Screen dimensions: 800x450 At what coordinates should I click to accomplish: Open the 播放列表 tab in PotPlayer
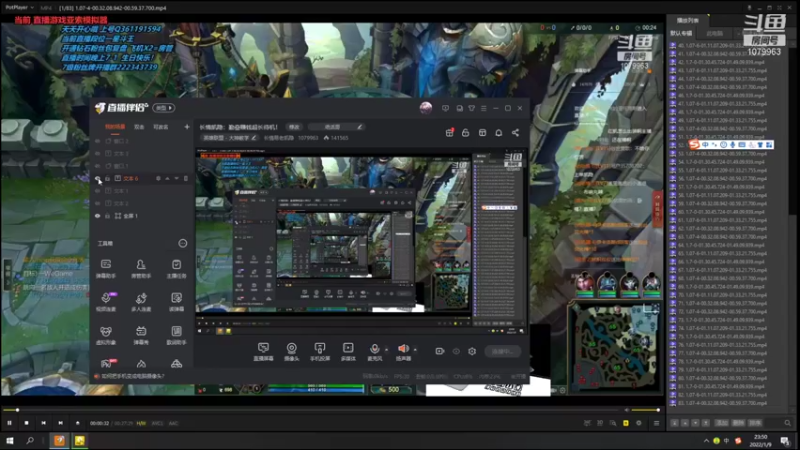click(x=687, y=20)
